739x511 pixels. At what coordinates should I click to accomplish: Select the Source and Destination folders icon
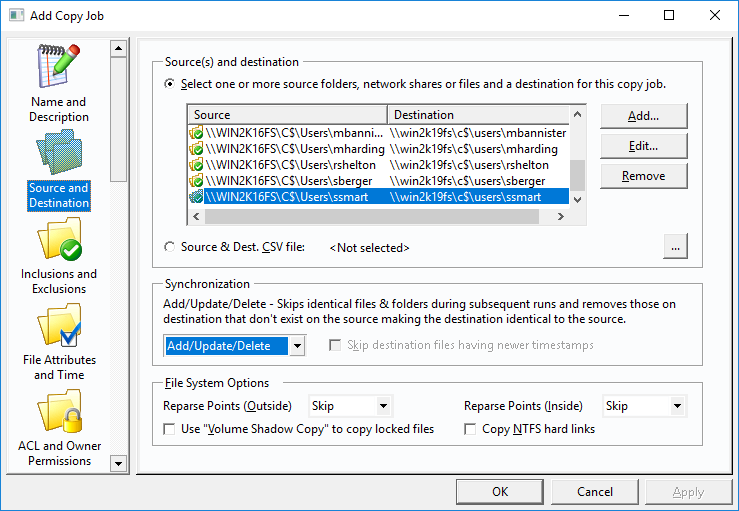(59, 152)
